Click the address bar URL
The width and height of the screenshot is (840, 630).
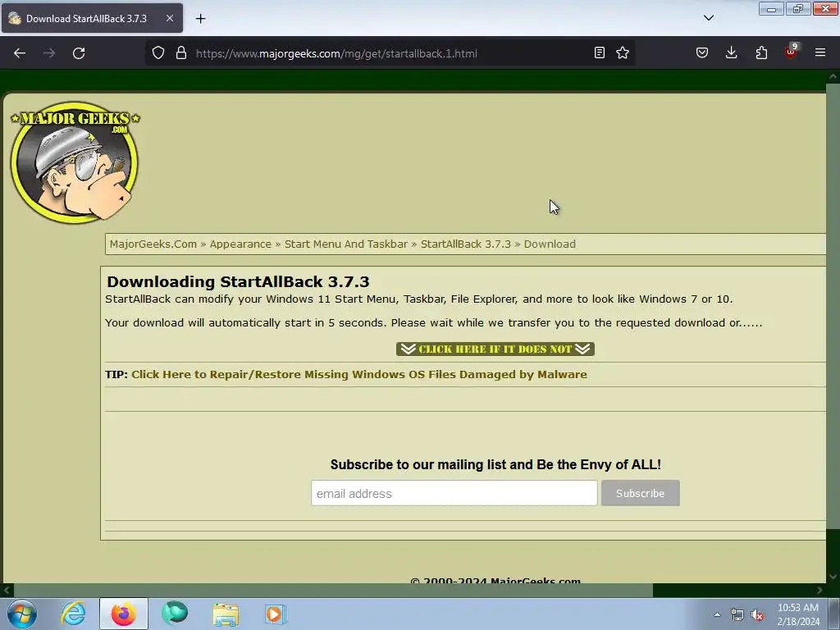(x=336, y=53)
